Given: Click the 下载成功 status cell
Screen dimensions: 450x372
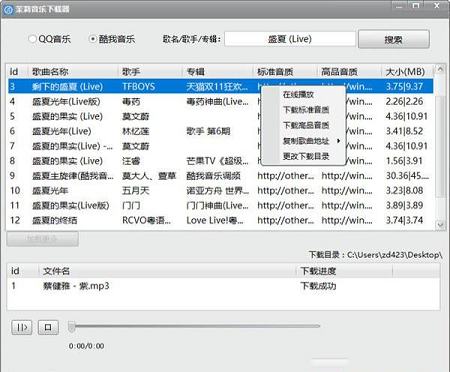Looking at the screenshot, I should [318, 286].
